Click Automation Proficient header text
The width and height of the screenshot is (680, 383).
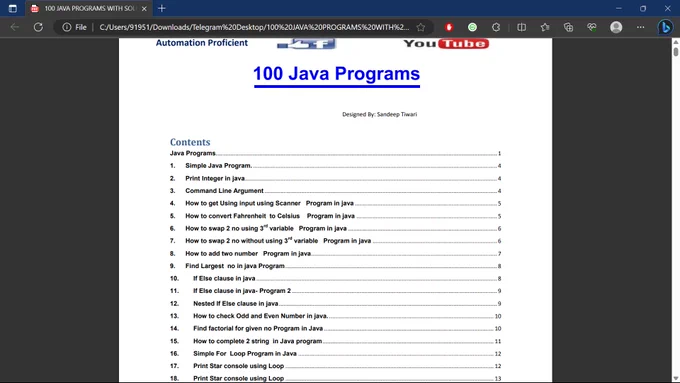(x=202, y=43)
